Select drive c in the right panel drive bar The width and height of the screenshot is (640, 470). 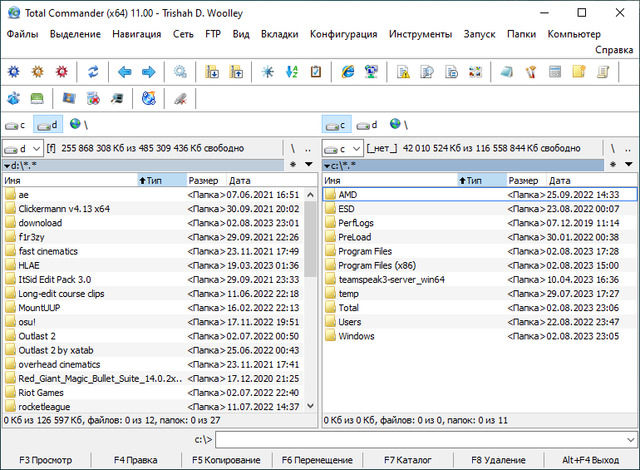pyautogui.click(x=335, y=125)
